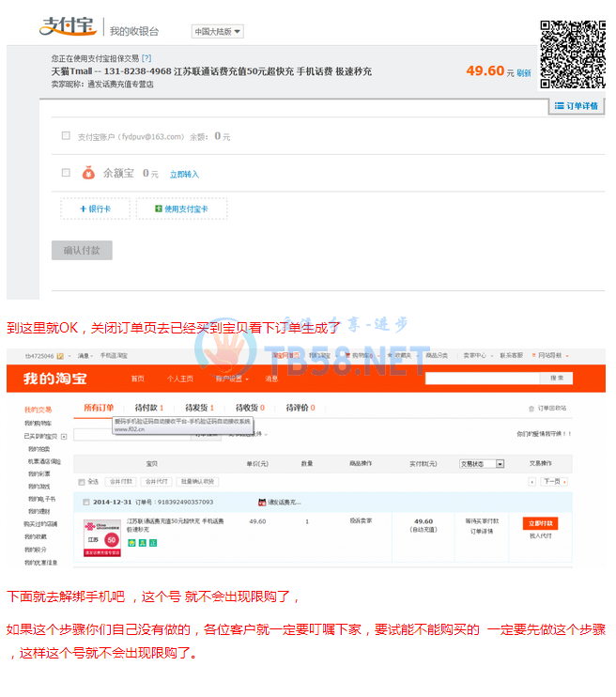
Task: Click the 使用支付宝卡 button
Action: [181, 209]
